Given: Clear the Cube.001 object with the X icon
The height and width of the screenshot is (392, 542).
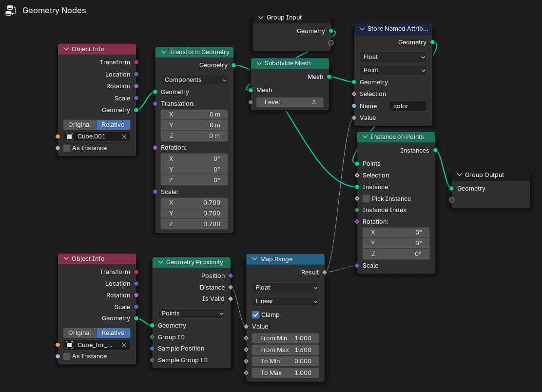Looking at the screenshot, I should pos(124,137).
